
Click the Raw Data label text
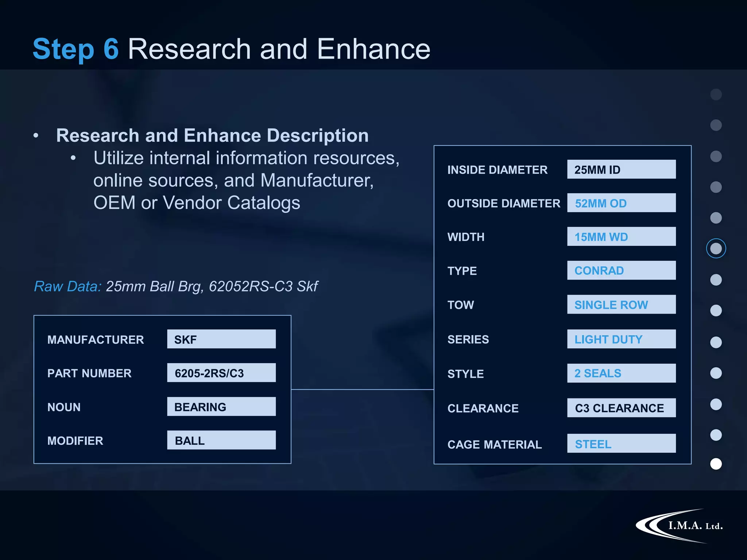67,286
